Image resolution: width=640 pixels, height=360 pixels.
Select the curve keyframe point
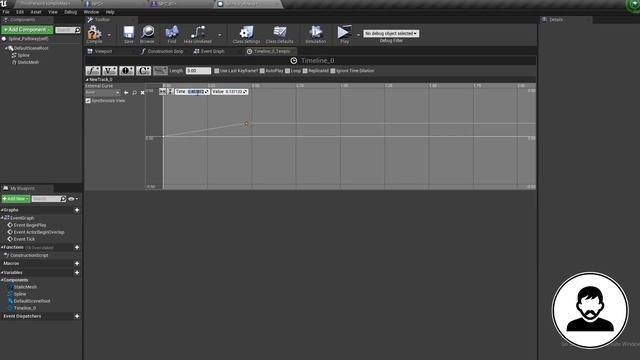(x=246, y=124)
